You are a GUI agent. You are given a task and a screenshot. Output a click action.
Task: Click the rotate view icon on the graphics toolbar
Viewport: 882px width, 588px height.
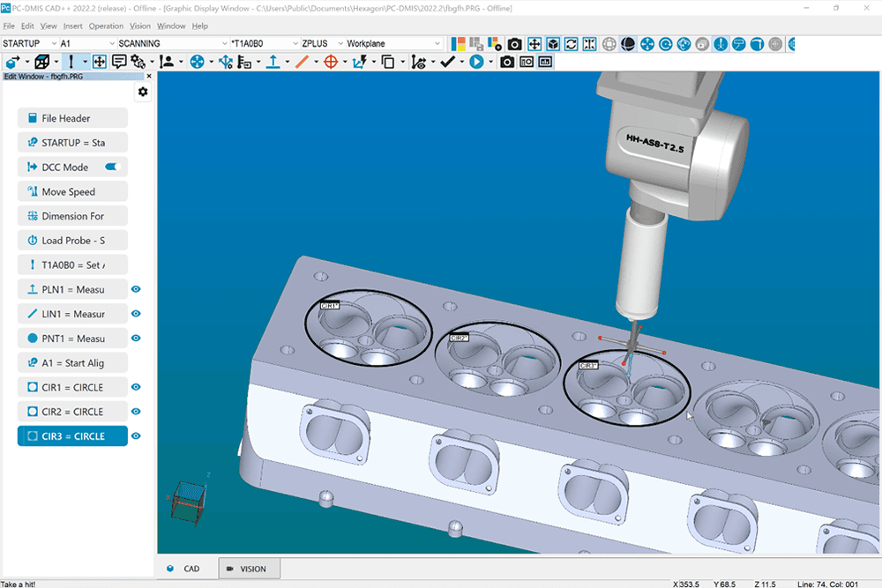(x=570, y=43)
